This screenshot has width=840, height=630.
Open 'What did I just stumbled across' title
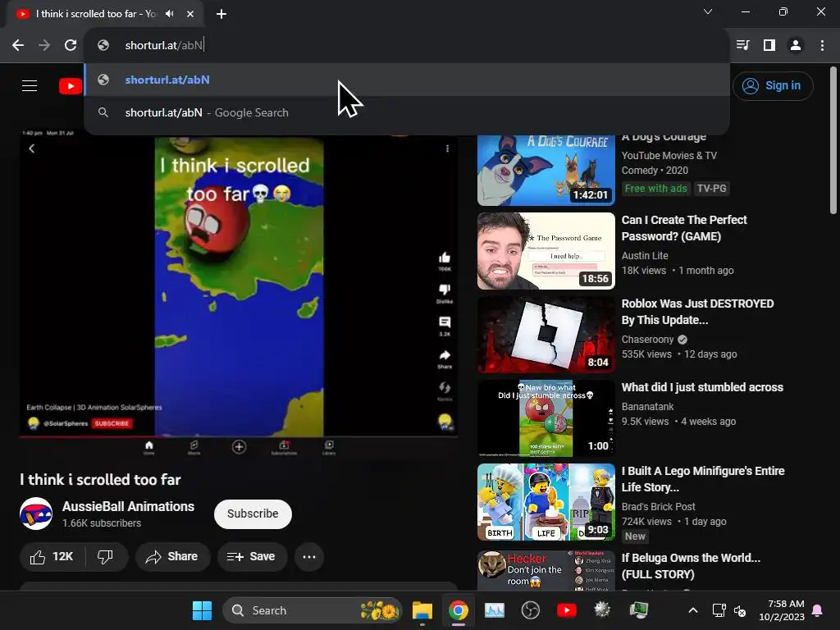coord(702,387)
